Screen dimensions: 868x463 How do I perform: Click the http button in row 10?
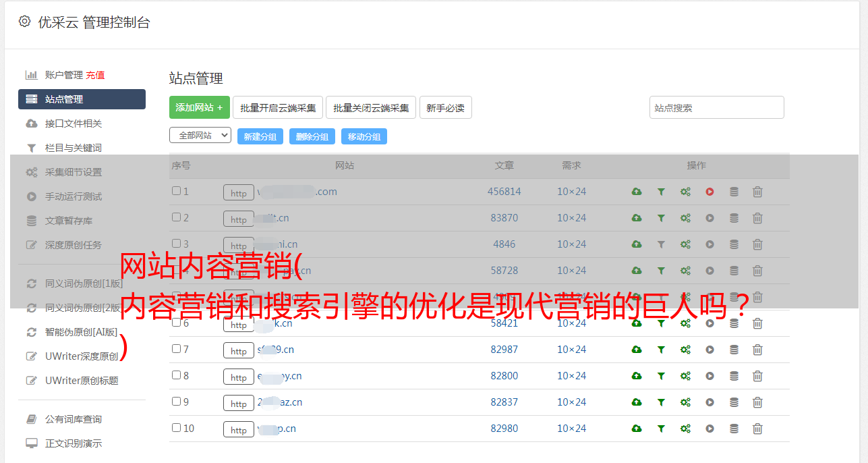tap(239, 430)
